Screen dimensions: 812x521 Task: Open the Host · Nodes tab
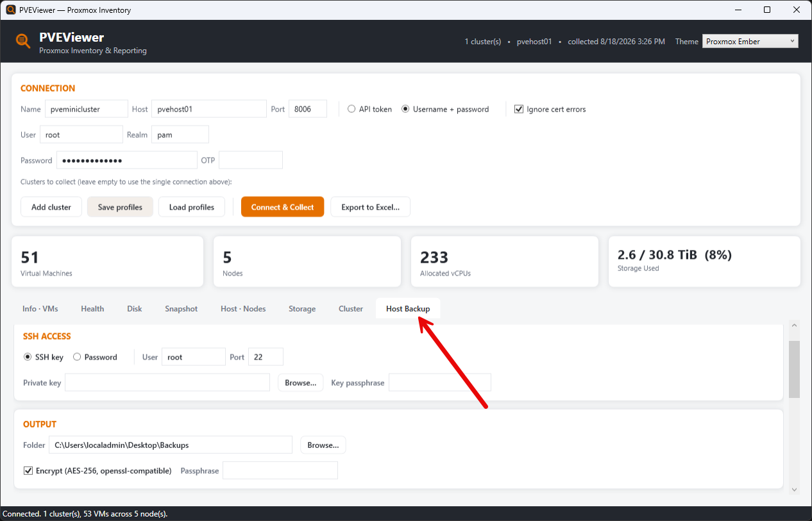[243, 309]
